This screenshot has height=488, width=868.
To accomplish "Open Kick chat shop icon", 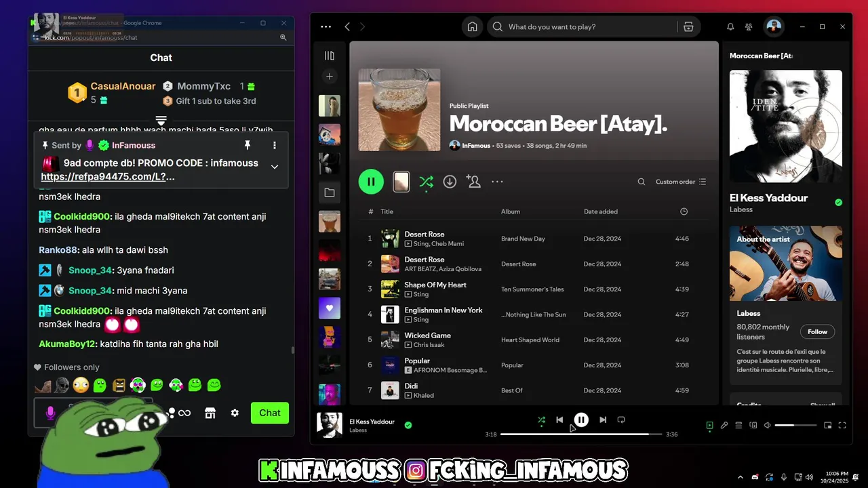I will click(210, 413).
